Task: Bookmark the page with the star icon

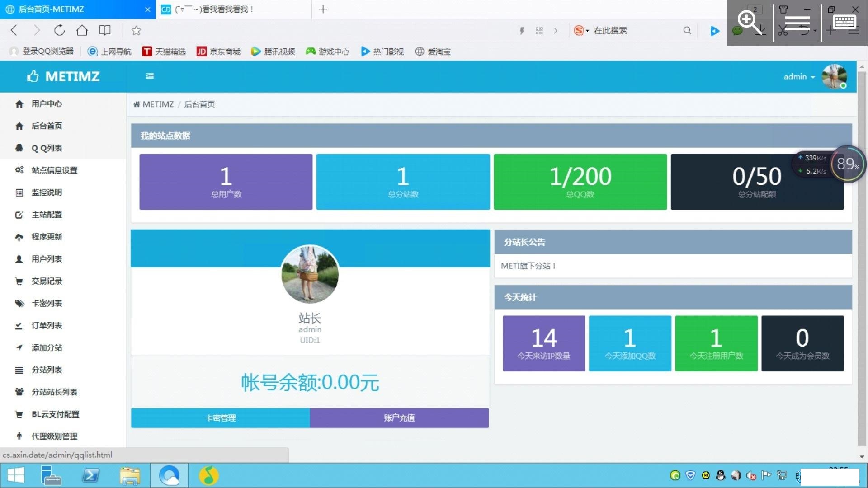Action: (x=136, y=30)
